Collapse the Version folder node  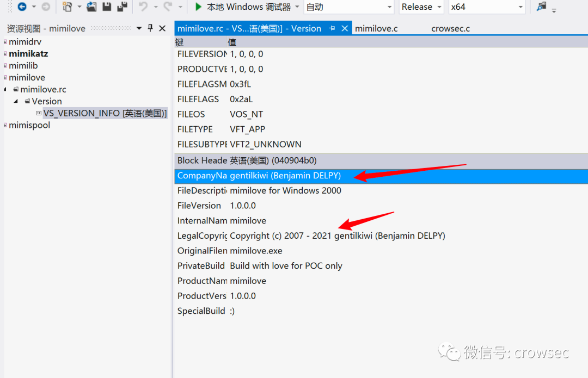coord(16,101)
